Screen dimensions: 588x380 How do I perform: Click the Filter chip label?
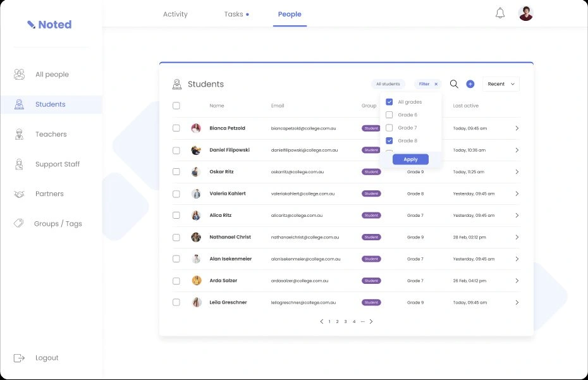[424, 84]
